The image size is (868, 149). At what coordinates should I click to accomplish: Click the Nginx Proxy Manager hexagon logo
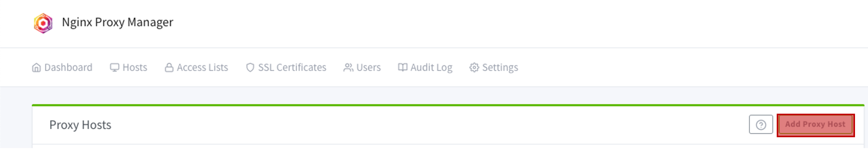pyautogui.click(x=43, y=23)
